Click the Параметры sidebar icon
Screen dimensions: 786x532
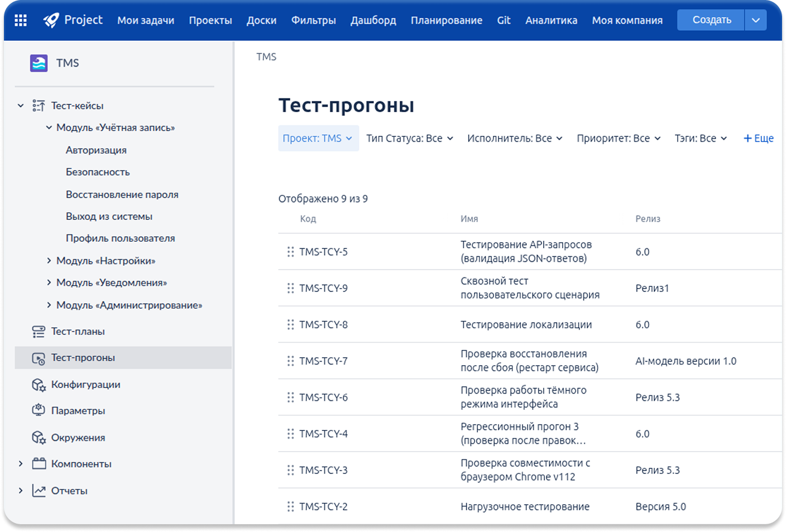click(x=39, y=410)
